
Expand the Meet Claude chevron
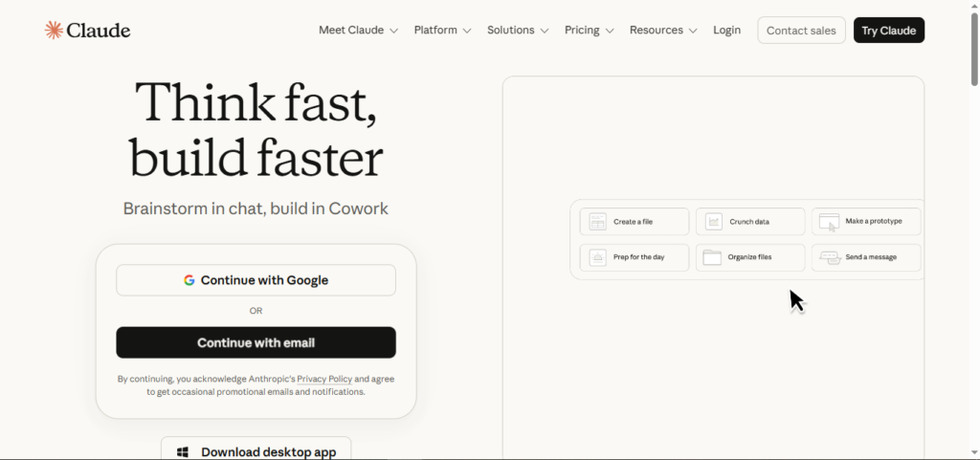pyautogui.click(x=393, y=31)
